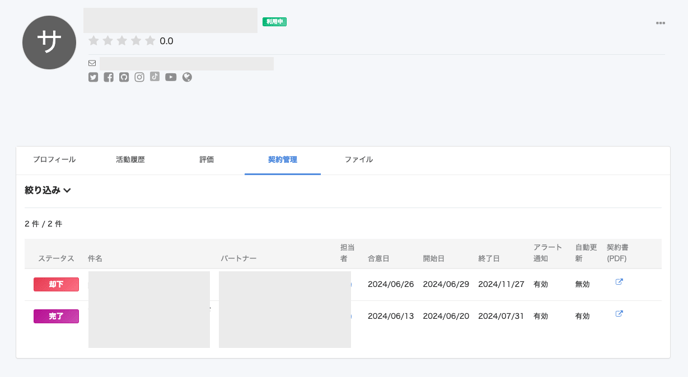Click start date 2024/06/20
The image size is (688, 377).
[446, 316]
